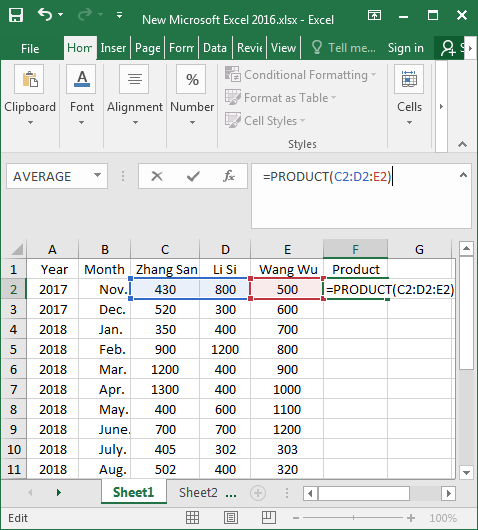The height and width of the screenshot is (530, 478).
Task: Switch to Page Layout view in status bar
Action: pyautogui.click(x=231, y=517)
